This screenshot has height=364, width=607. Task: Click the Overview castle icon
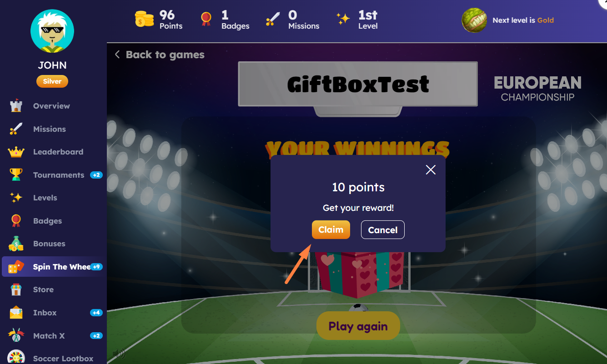click(x=16, y=106)
